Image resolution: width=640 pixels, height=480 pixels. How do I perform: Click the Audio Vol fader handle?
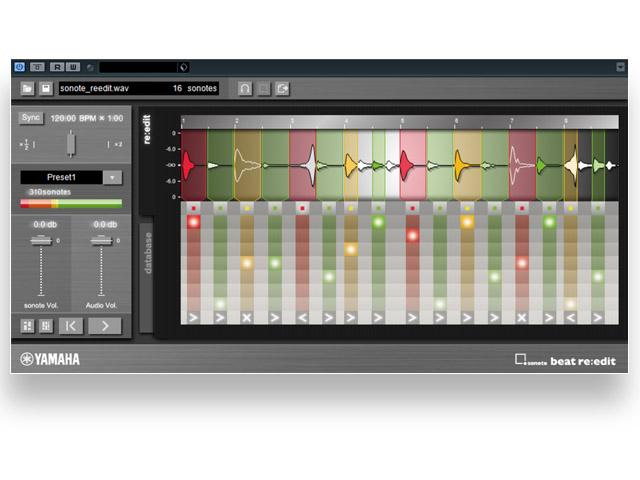pyautogui.click(x=101, y=240)
